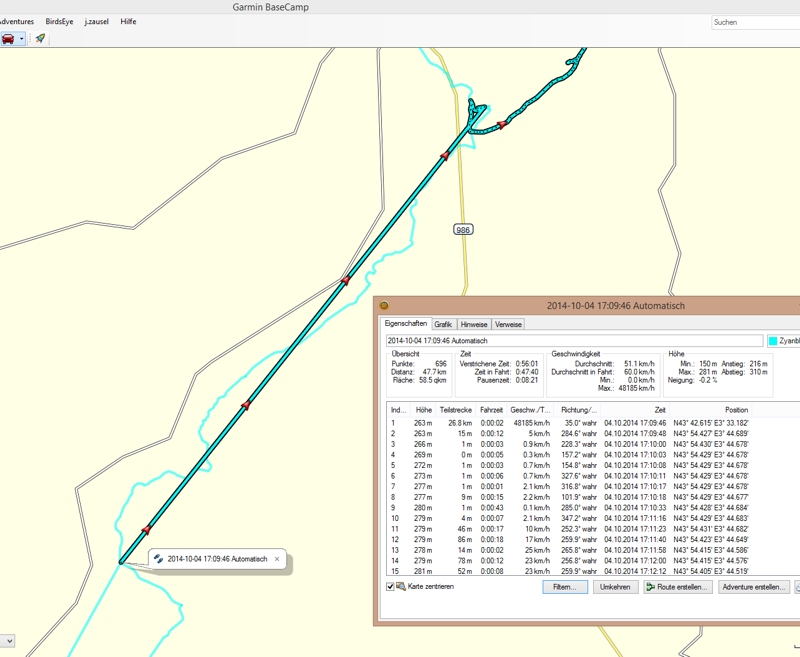Select the car activity profile icon
This screenshot has width=800, height=657.
click(x=8, y=39)
